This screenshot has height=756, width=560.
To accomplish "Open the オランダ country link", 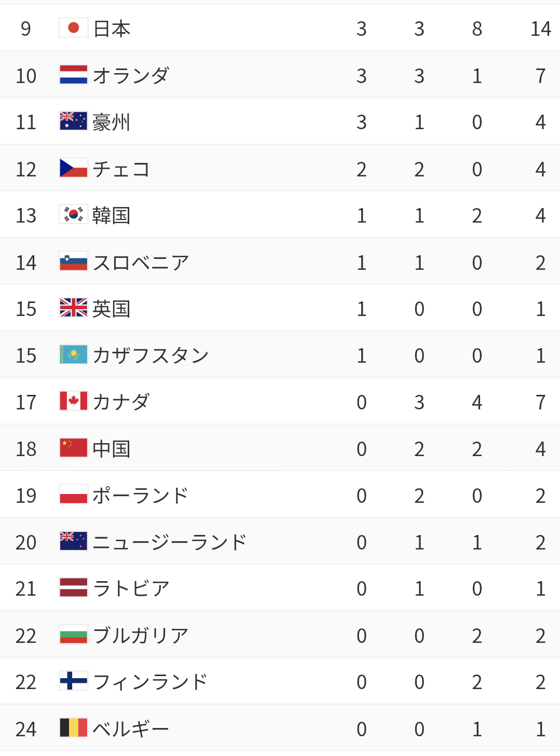I will (131, 76).
